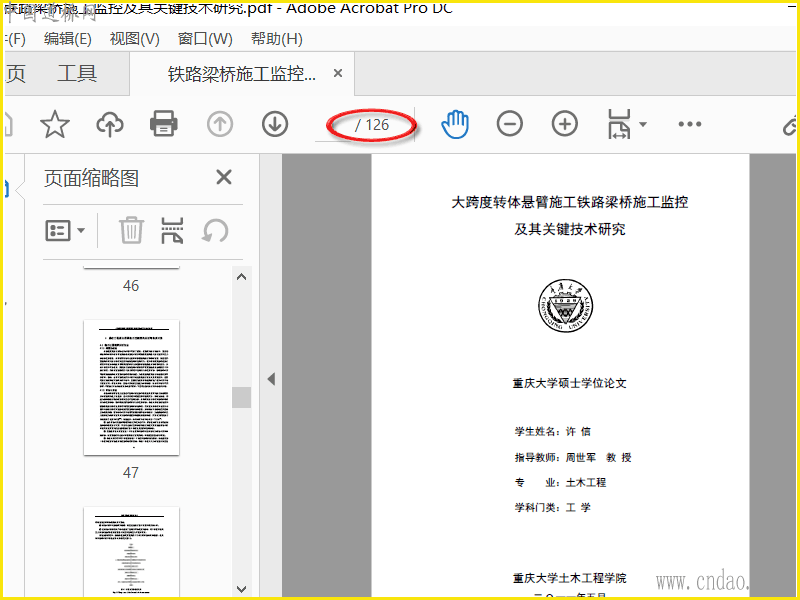This screenshot has height=600, width=800.
Task: Show more tools via ellipsis icon
Action: [x=690, y=124]
